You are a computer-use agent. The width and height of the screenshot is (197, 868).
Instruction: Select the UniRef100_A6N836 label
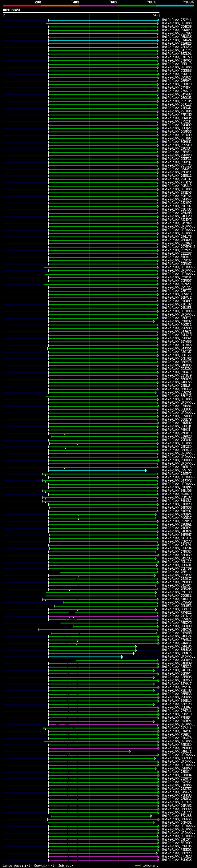[x=177, y=37]
